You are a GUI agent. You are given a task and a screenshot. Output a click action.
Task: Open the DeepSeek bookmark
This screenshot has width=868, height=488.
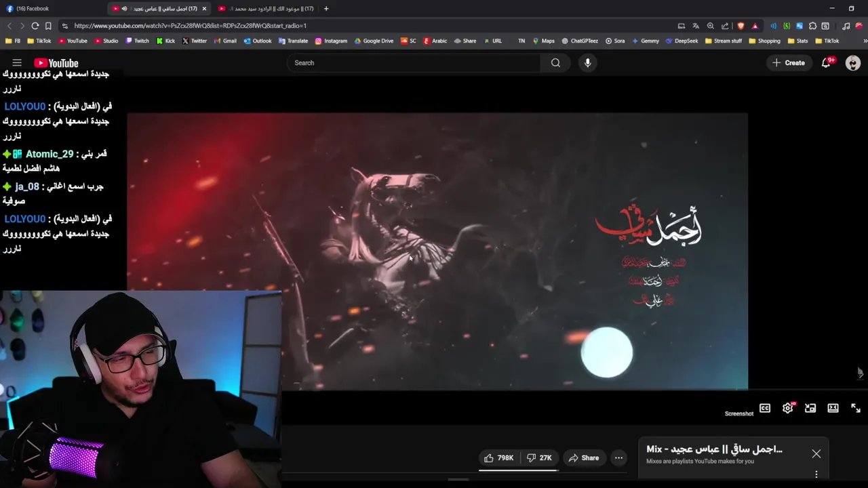click(682, 41)
